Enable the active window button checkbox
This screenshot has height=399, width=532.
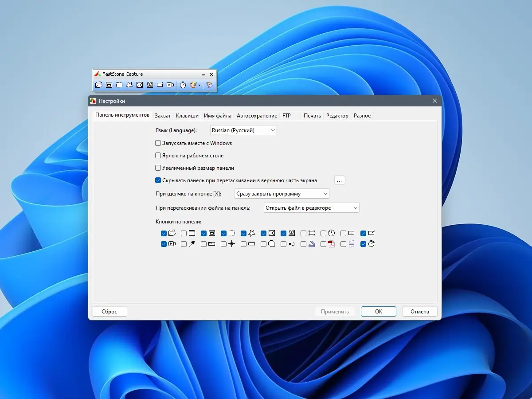pos(184,233)
